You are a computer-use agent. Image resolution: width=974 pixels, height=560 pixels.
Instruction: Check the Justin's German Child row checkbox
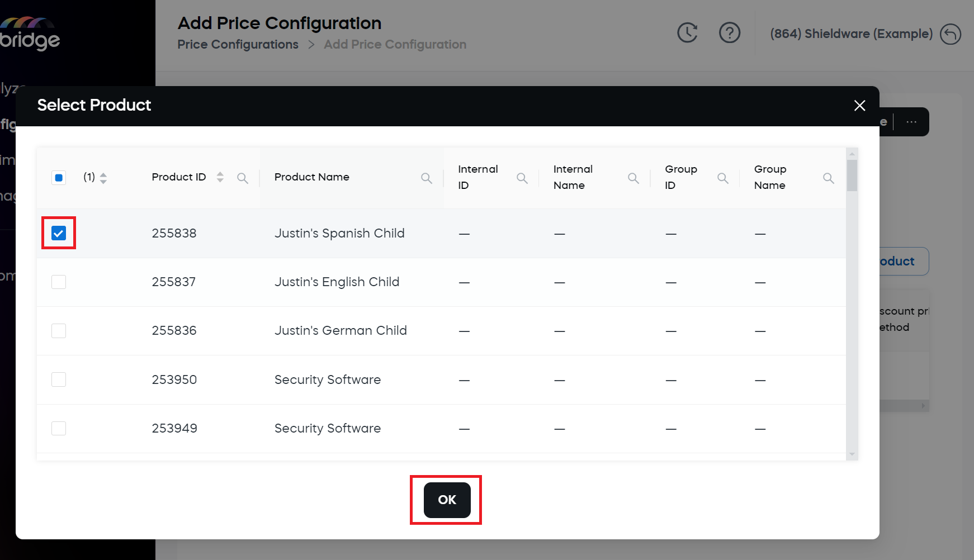59,331
